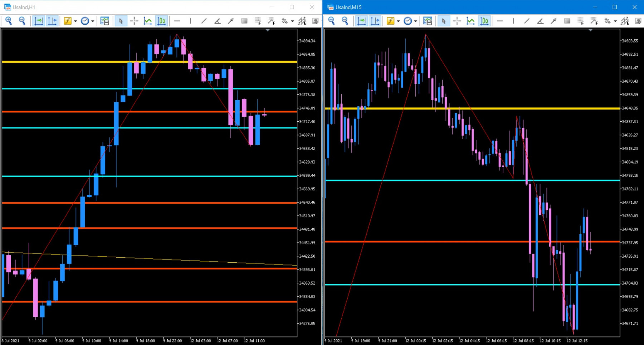Open indicators dropdown arrow in H1 toolbar
The image size is (644, 345).
click(x=75, y=21)
